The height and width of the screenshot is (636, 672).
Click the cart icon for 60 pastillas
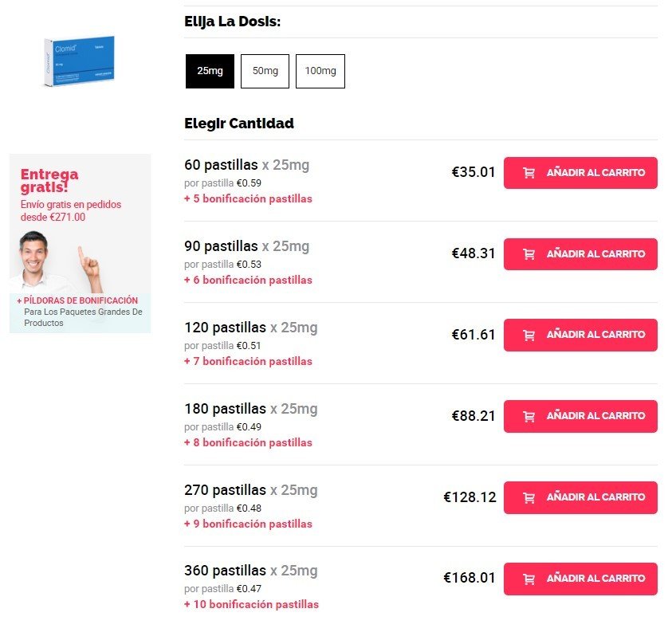[529, 173]
